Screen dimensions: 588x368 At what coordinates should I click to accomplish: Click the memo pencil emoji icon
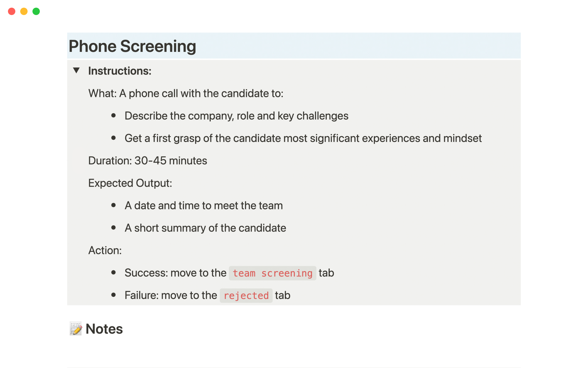pyautogui.click(x=76, y=329)
